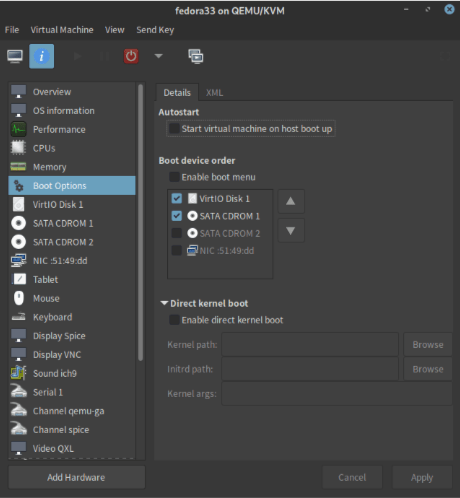Click the greyed-out Run (play) icon

click(77, 56)
